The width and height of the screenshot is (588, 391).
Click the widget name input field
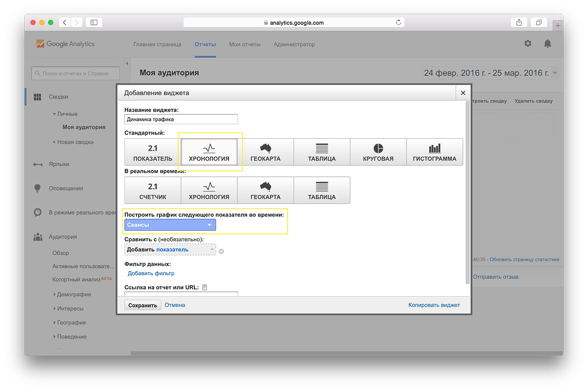tap(181, 119)
